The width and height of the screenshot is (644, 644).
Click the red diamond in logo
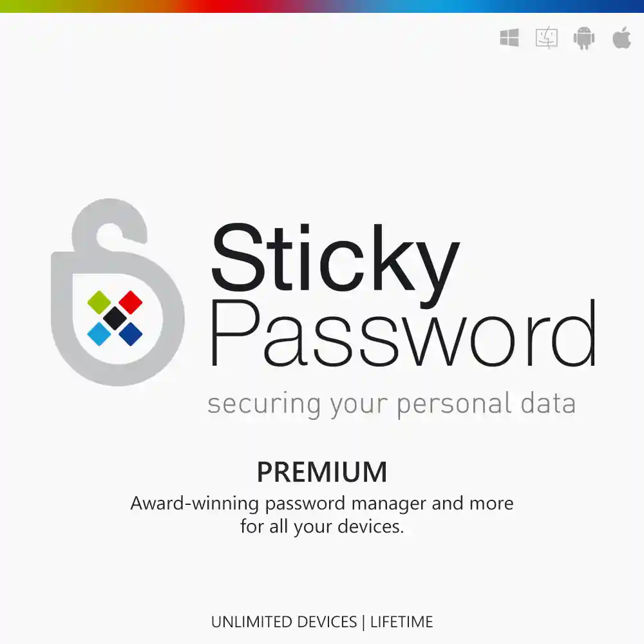pyautogui.click(x=131, y=302)
